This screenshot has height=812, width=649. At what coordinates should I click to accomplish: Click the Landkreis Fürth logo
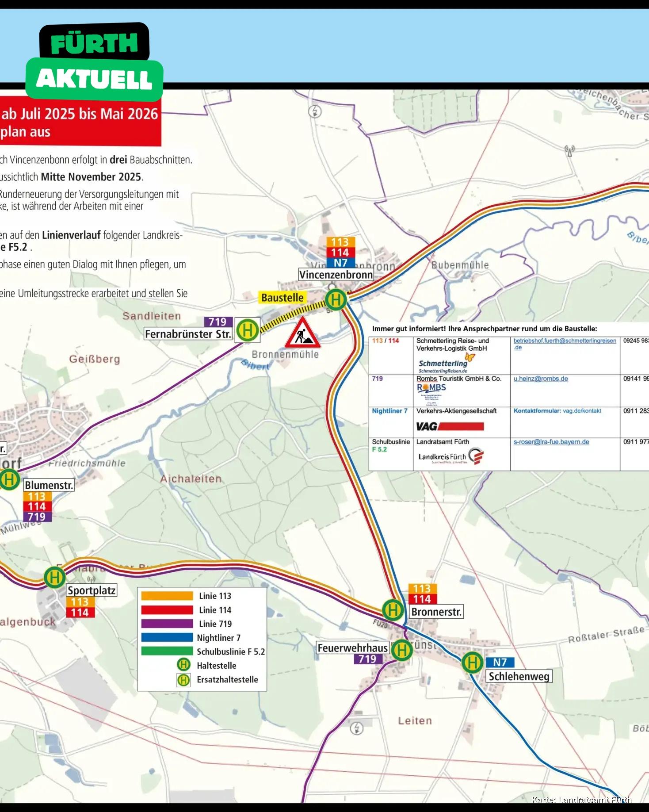451,456
